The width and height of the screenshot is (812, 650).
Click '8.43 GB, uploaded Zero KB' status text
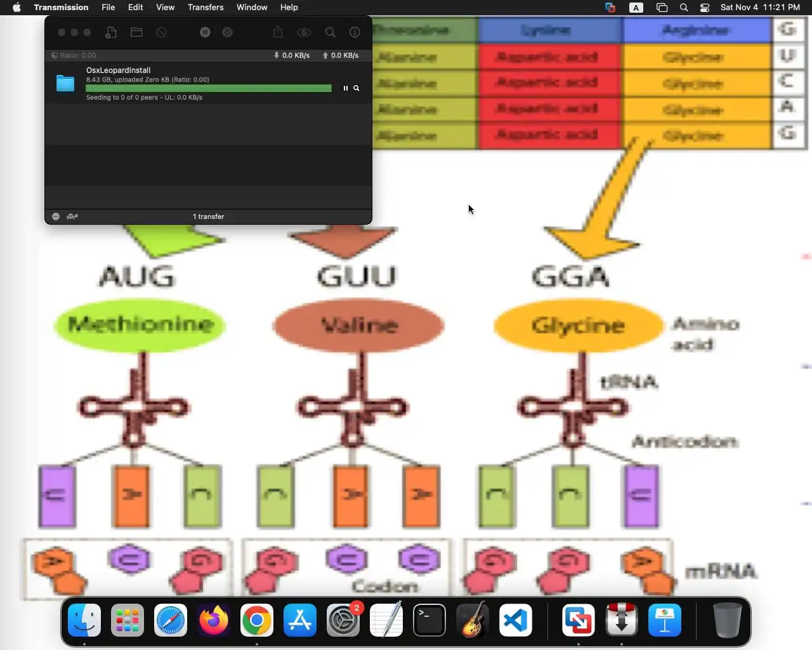(148, 80)
